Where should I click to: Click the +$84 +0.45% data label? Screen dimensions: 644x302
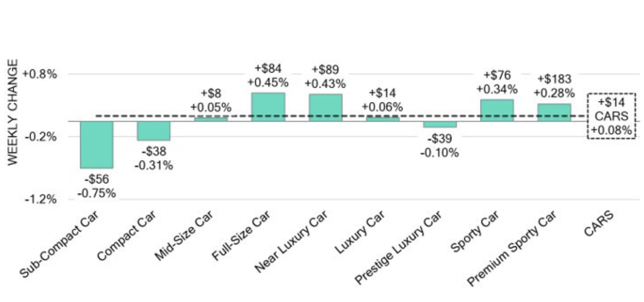click(x=268, y=76)
